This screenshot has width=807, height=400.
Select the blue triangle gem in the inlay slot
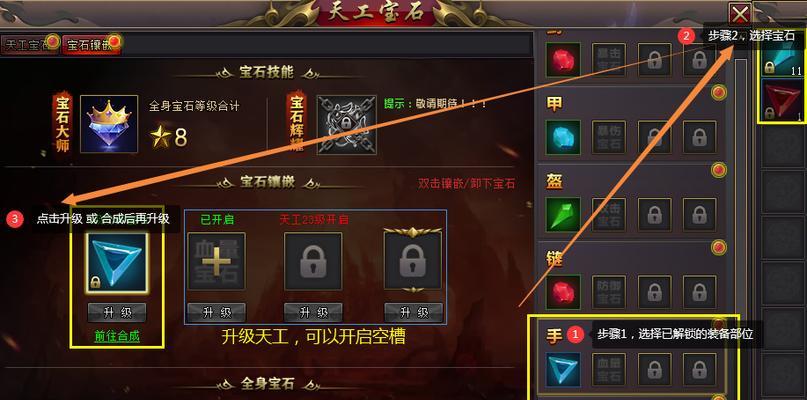116,263
